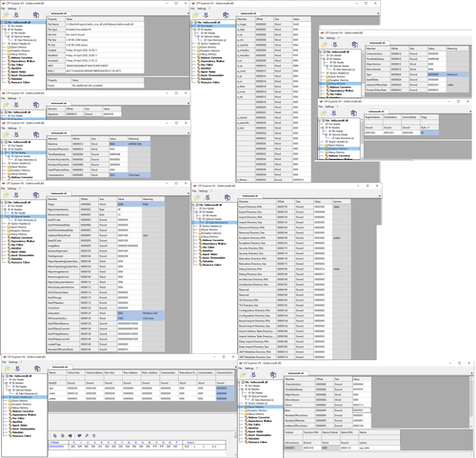Click Save icon in Export Directory window

(253, 374)
